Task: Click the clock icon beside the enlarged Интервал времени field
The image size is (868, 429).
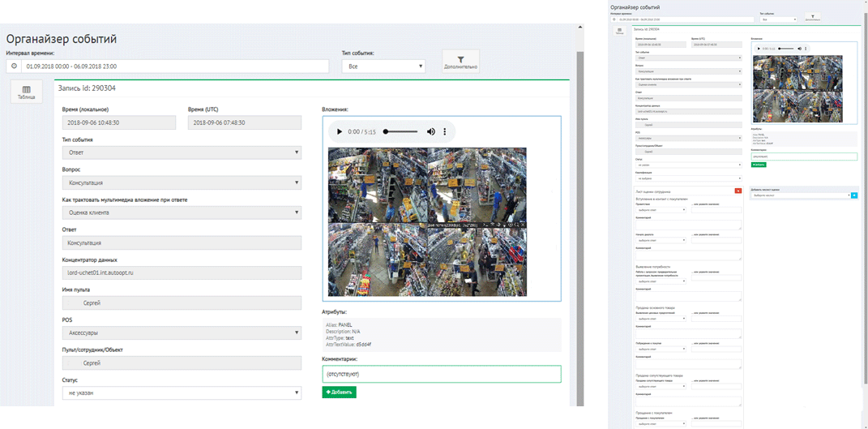Action: click(x=14, y=66)
